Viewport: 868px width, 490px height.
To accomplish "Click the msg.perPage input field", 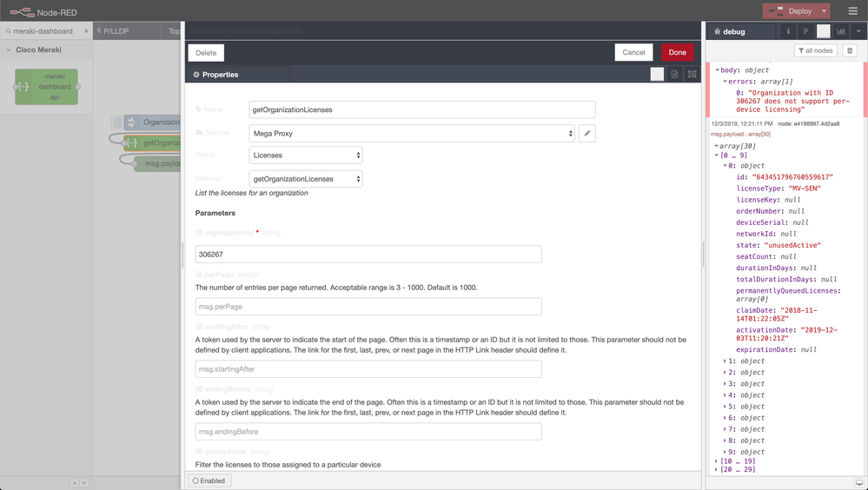I will (x=368, y=307).
